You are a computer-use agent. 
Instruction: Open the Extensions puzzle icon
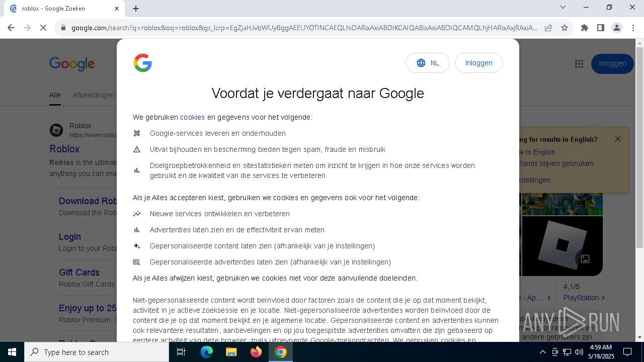tap(585, 28)
